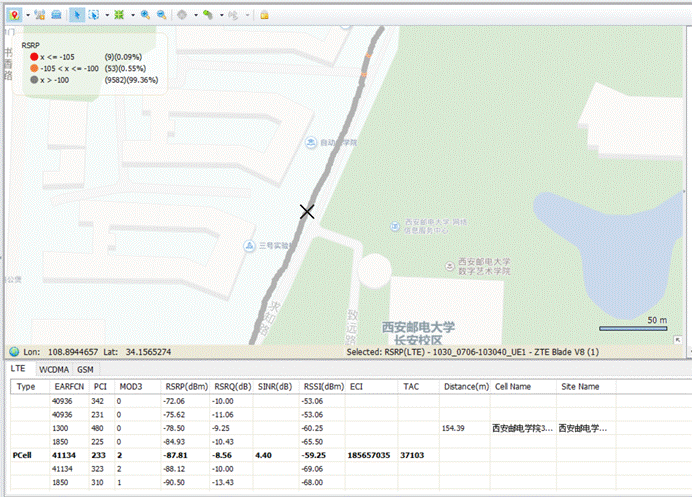692x497 pixels.
Task: Activate the rectangle selection tool
Action: click(x=95, y=15)
